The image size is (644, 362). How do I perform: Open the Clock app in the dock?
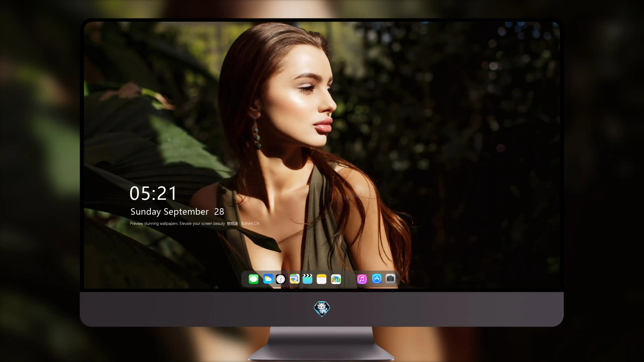(281, 279)
